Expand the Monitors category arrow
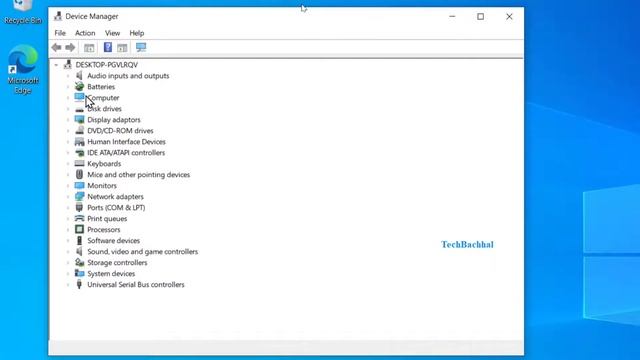Image resolution: width=640 pixels, height=360 pixels. click(x=68, y=186)
